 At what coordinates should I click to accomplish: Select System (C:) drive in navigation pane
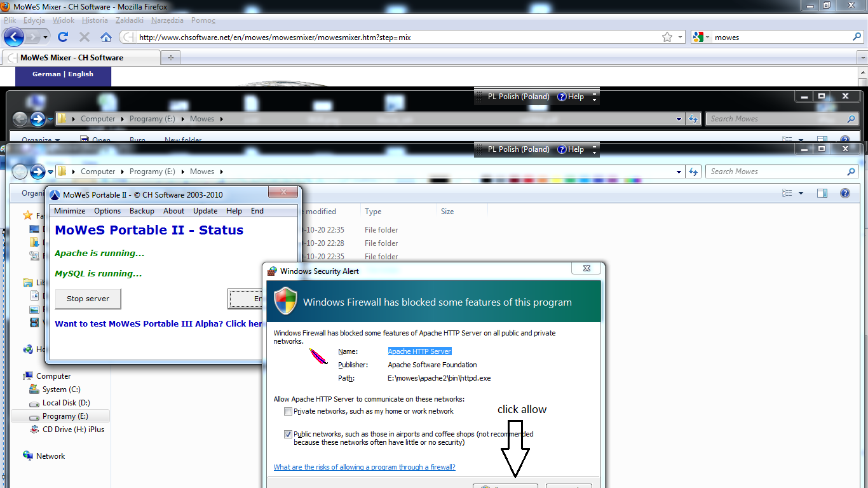(61, 390)
